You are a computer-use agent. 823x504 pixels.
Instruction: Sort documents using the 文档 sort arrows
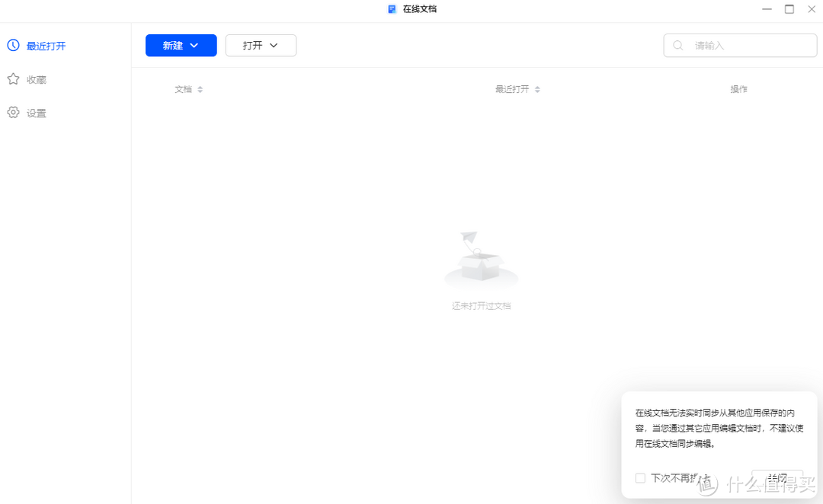click(x=200, y=89)
